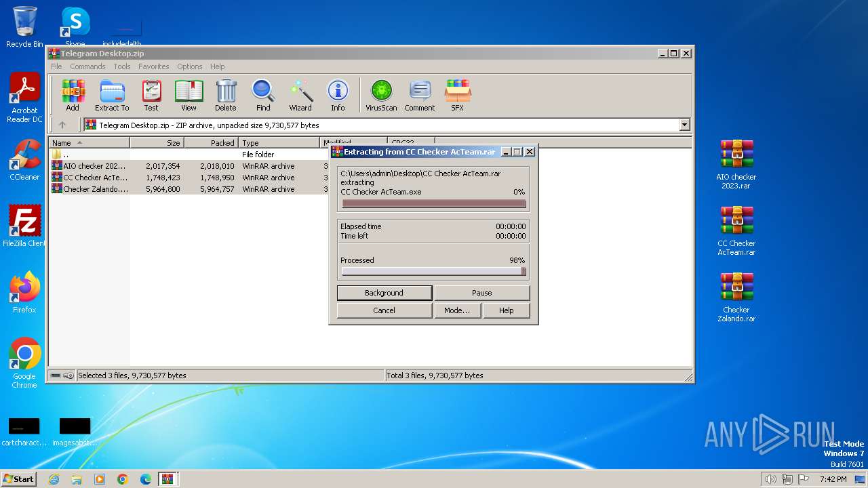Click the Start button

(18, 479)
